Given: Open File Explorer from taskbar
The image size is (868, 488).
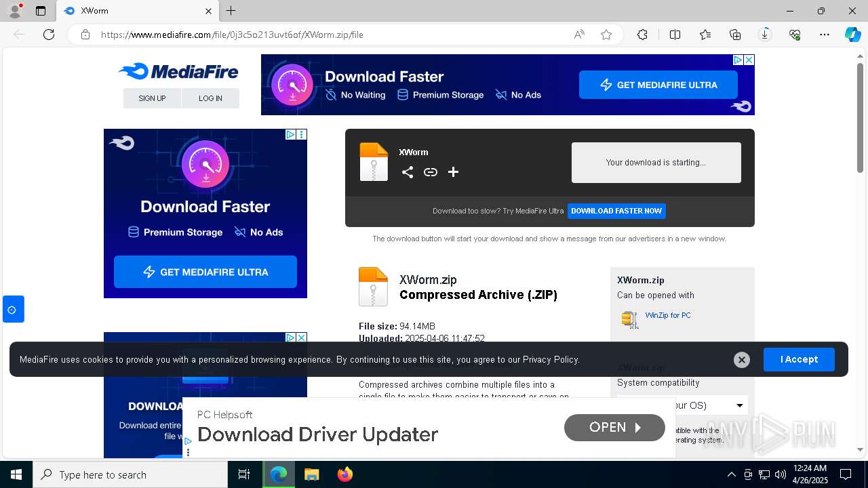Looking at the screenshot, I should (311, 474).
